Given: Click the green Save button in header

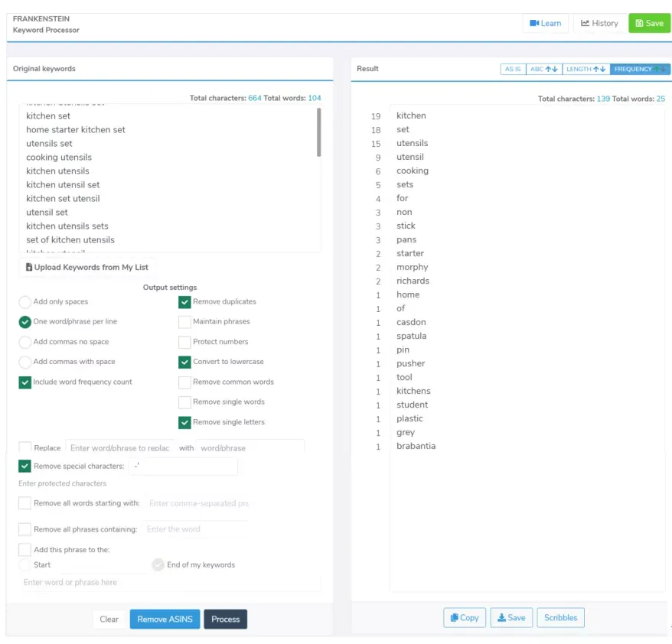Looking at the screenshot, I should tap(649, 23).
